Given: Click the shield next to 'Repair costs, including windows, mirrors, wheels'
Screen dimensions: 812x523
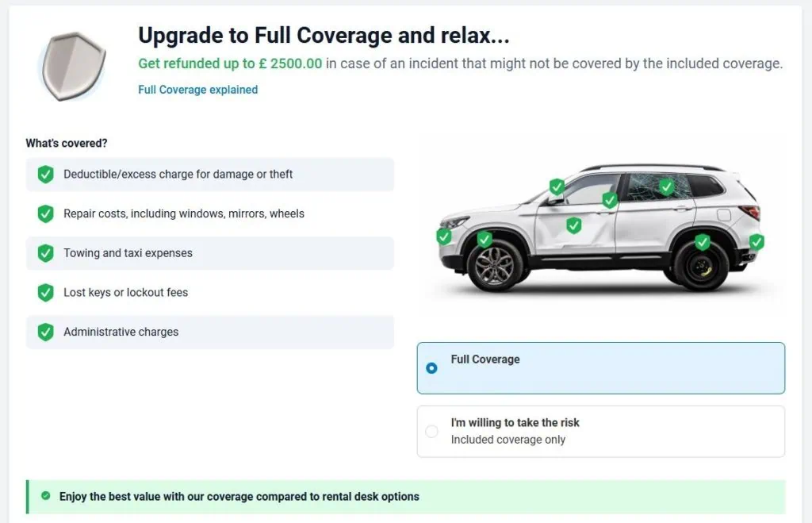Looking at the screenshot, I should 45,213.
